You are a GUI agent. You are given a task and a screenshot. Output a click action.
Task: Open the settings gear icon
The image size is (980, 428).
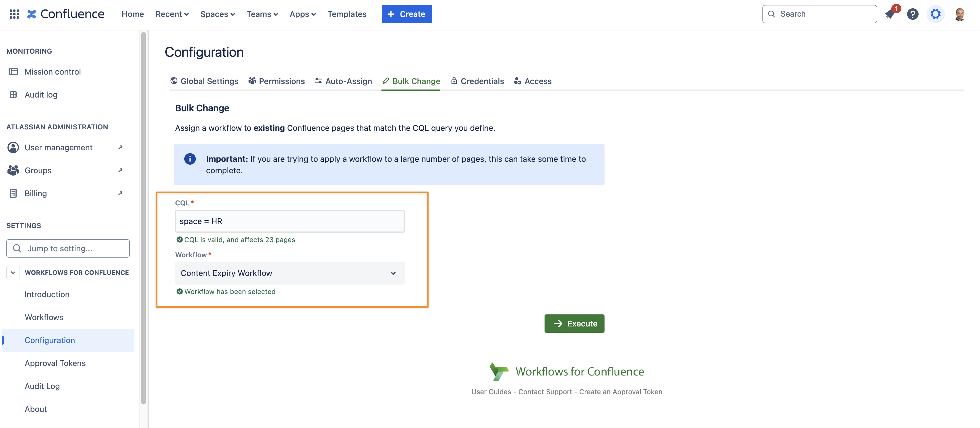pos(936,14)
